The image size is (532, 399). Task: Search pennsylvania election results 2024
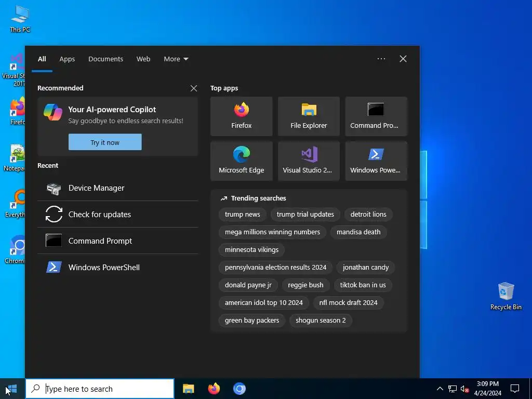[275, 268]
